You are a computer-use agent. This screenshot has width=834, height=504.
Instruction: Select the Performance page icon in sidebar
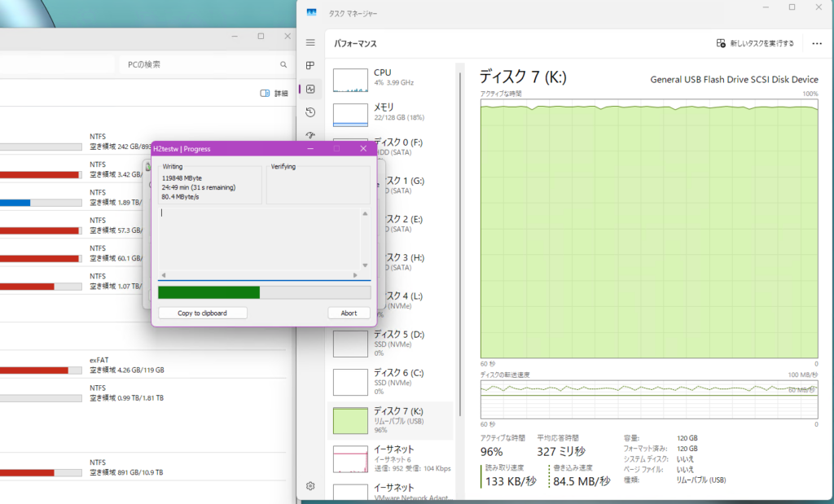click(310, 89)
